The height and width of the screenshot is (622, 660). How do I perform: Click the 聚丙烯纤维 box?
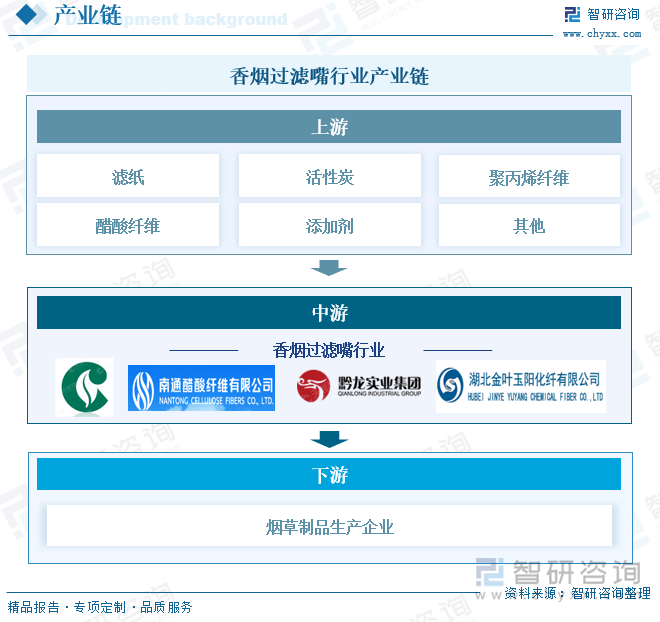pos(529,176)
